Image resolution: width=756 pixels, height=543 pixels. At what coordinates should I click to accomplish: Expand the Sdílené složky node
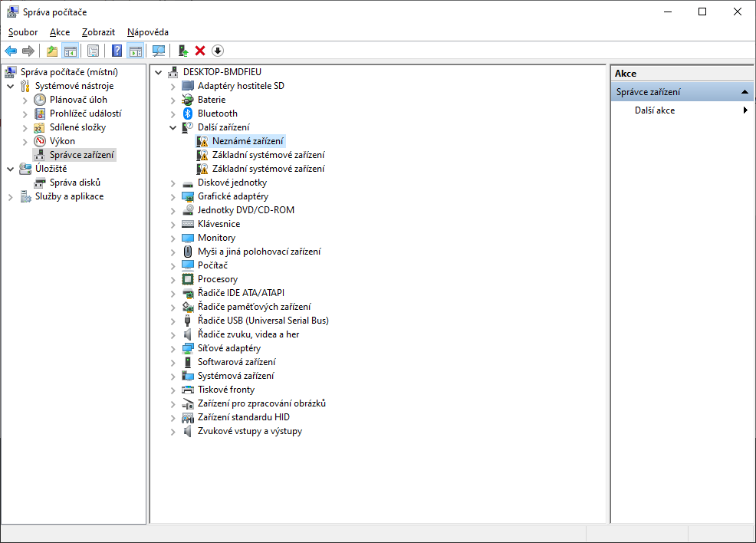(x=25, y=128)
